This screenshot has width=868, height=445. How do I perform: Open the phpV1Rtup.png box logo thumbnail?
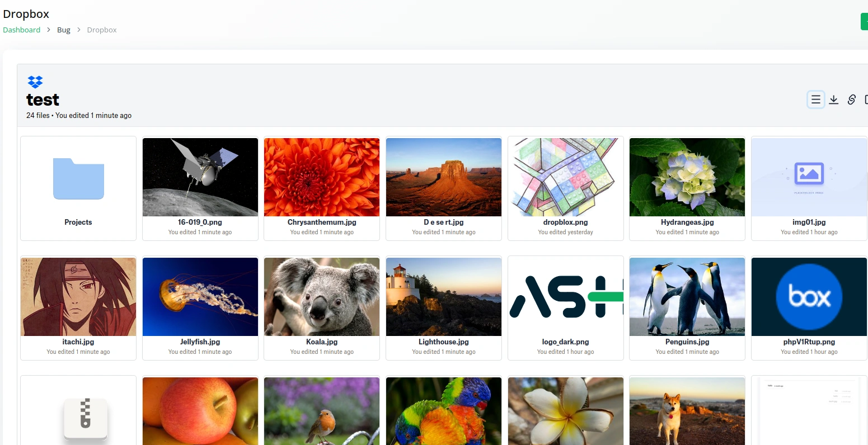tap(809, 297)
